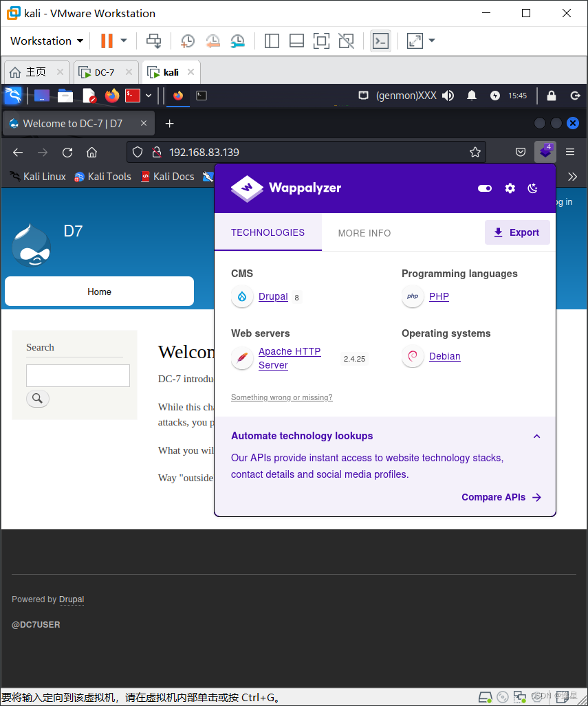The image size is (588, 706).
Task: Click the Wappalyzer extension icon
Action: (x=545, y=152)
